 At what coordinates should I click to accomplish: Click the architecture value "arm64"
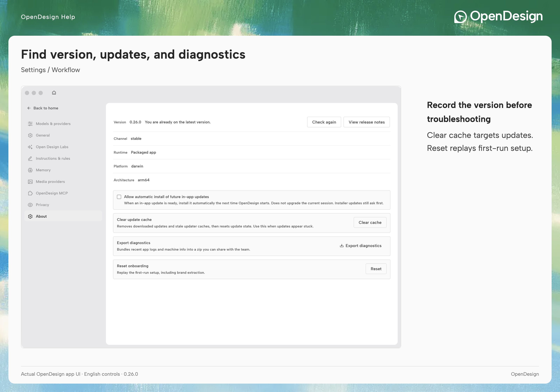(x=144, y=180)
